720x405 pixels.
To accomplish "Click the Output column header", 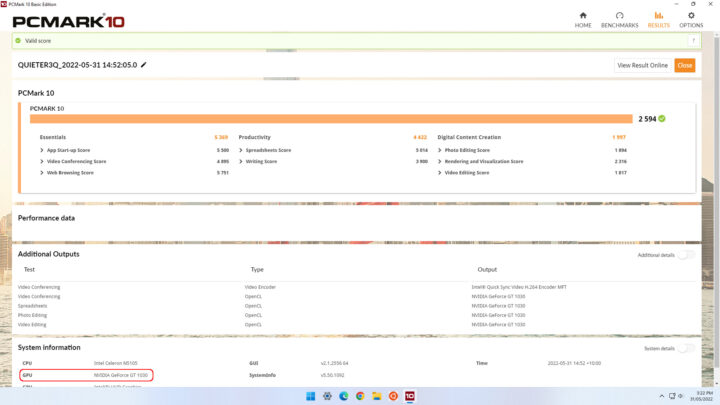I will 487,270.
